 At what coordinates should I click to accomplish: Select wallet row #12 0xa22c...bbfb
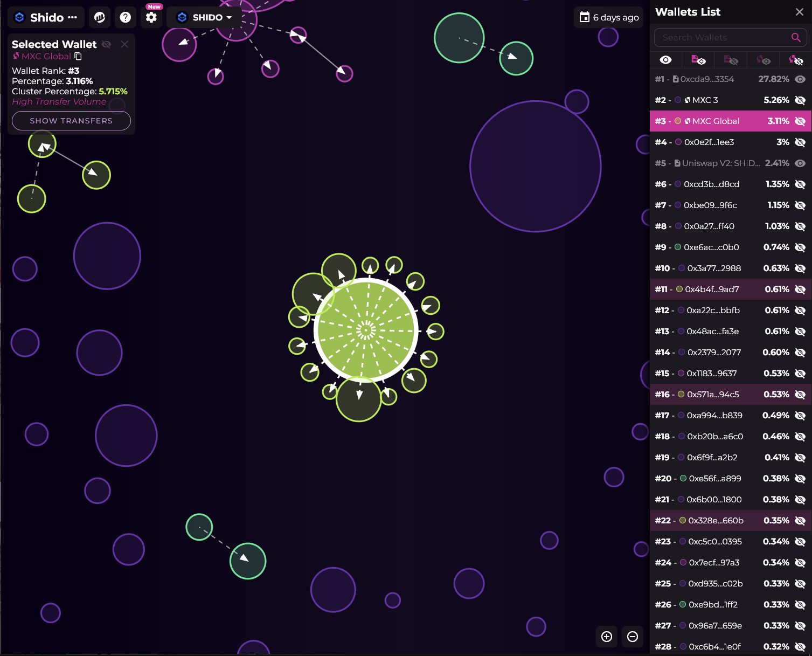[731, 310]
